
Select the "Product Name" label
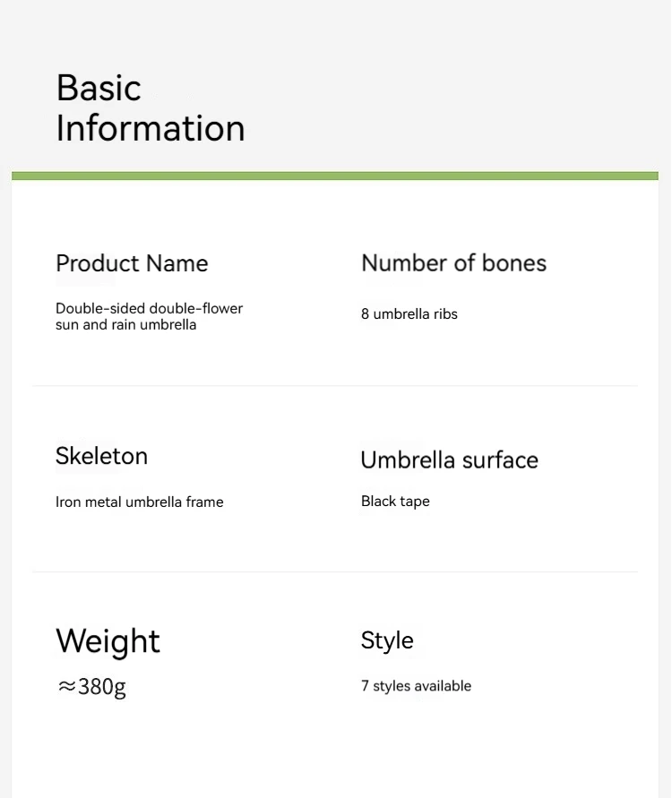[x=132, y=263]
